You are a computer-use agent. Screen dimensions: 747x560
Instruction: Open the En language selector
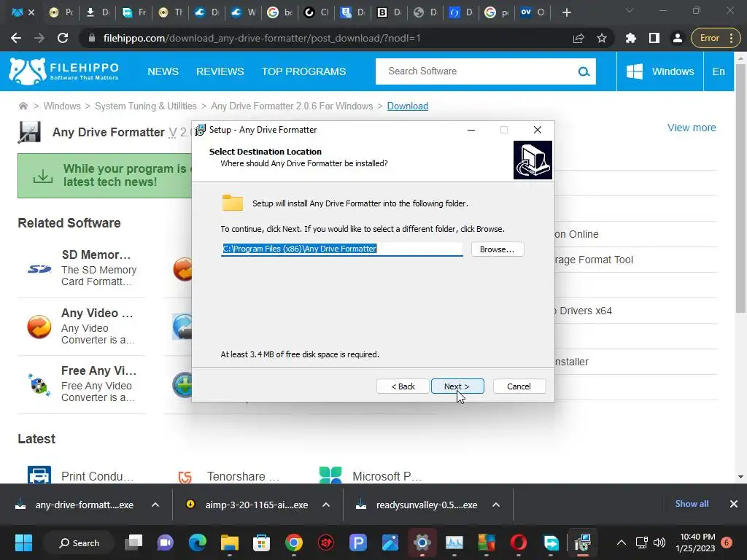coord(719,71)
